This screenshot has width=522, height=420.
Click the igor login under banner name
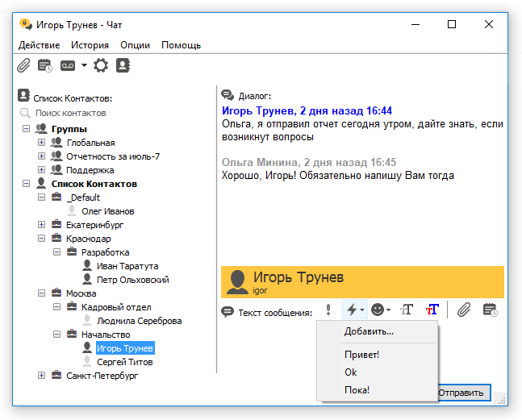click(260, 290)
